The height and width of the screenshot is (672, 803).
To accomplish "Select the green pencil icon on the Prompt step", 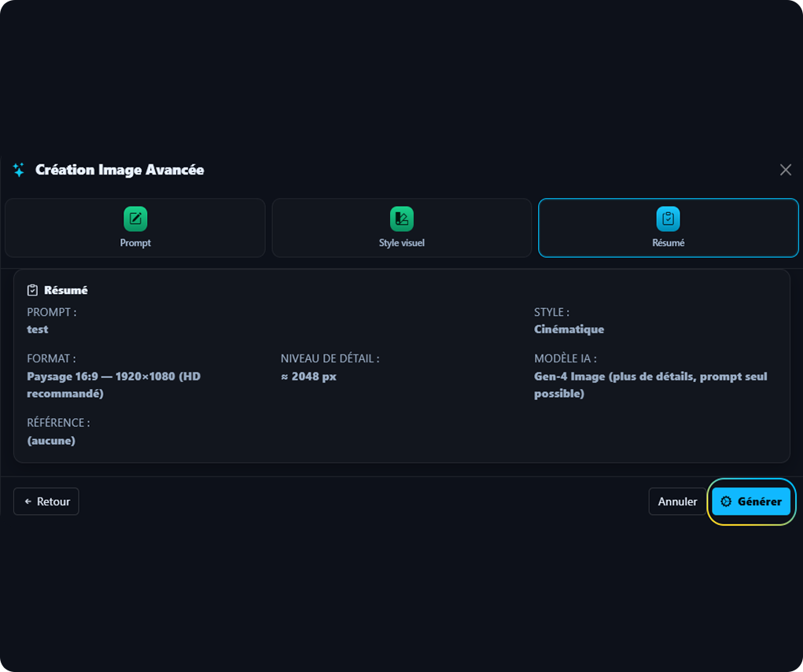I will coord(134,219).
